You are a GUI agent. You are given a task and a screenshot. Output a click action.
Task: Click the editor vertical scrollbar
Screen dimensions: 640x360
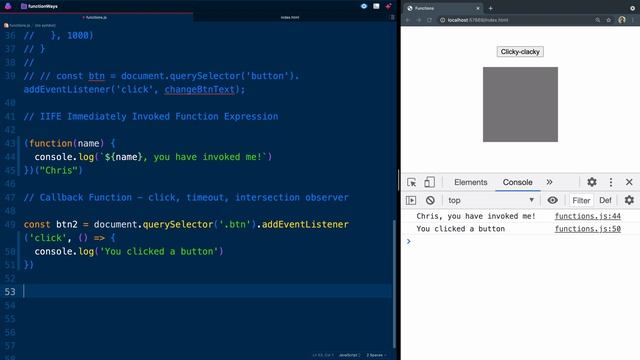coord(394,284)
